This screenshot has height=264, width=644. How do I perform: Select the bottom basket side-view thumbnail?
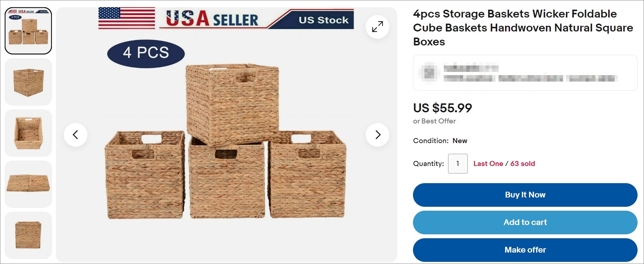(28, 235)
